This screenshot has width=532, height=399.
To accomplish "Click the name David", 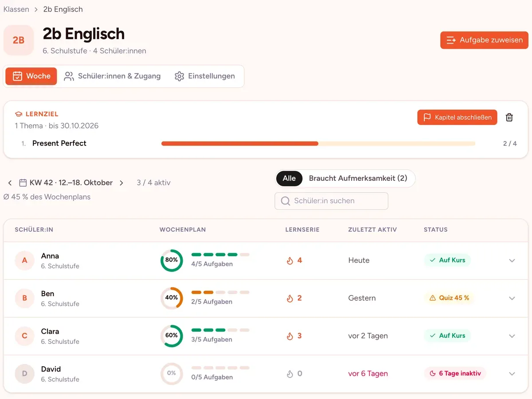I will click(51, 369).
